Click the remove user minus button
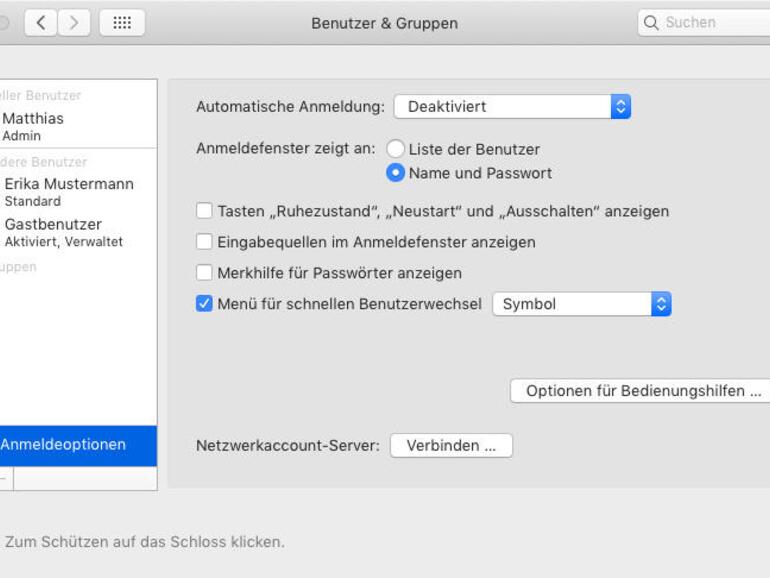Screen dimensions: 770x578 [3, 479]
